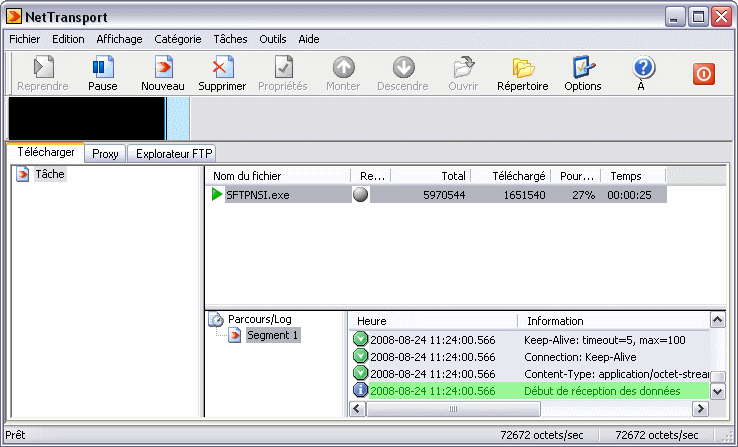The width and height of the screenshot is (738, 447).
Task: Sort by Nom du fichier column header
Action: tap(278, 176)
